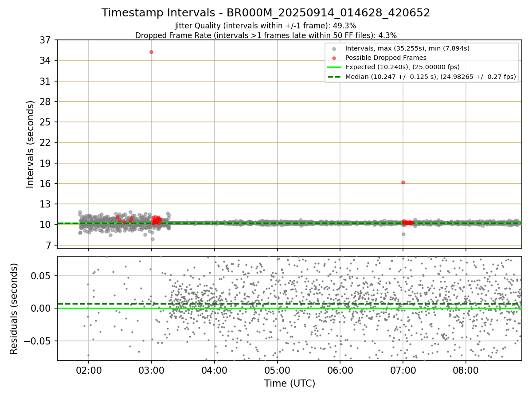Select legend entry 'Median (10.247 +/- 0.125 s)'

coord(430,77)
